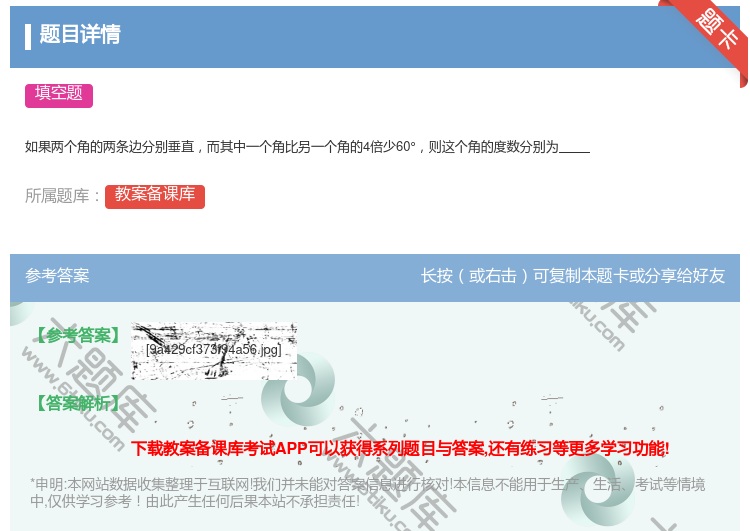Screen dimensions: 750x531
Task: Click the 长按(或右击)可复制本题卡 hint
Action: point(573,276)
